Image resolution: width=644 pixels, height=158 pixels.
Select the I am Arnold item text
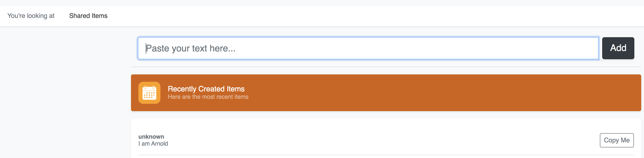tap(153, 144)
